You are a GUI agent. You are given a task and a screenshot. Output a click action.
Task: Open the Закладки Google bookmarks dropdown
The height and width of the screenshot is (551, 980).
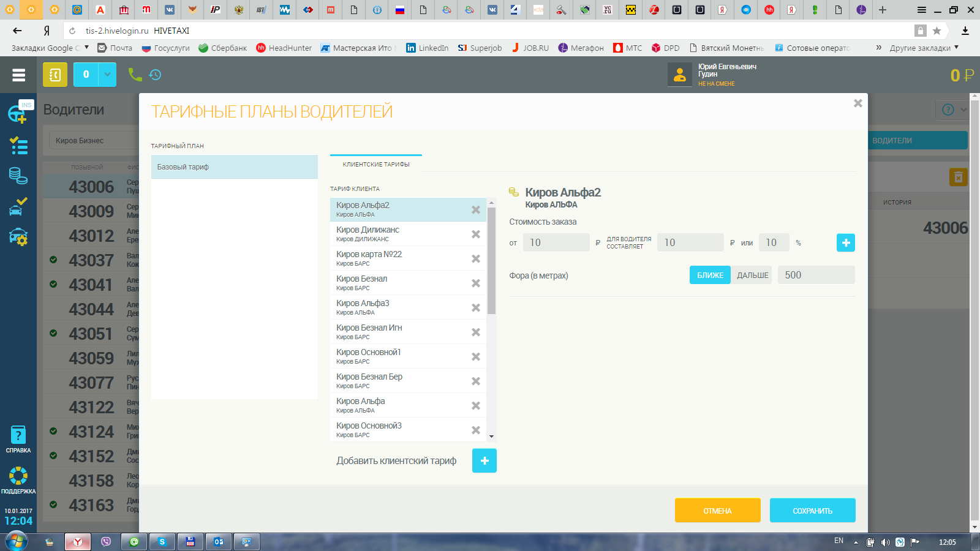tap(50, 48)
